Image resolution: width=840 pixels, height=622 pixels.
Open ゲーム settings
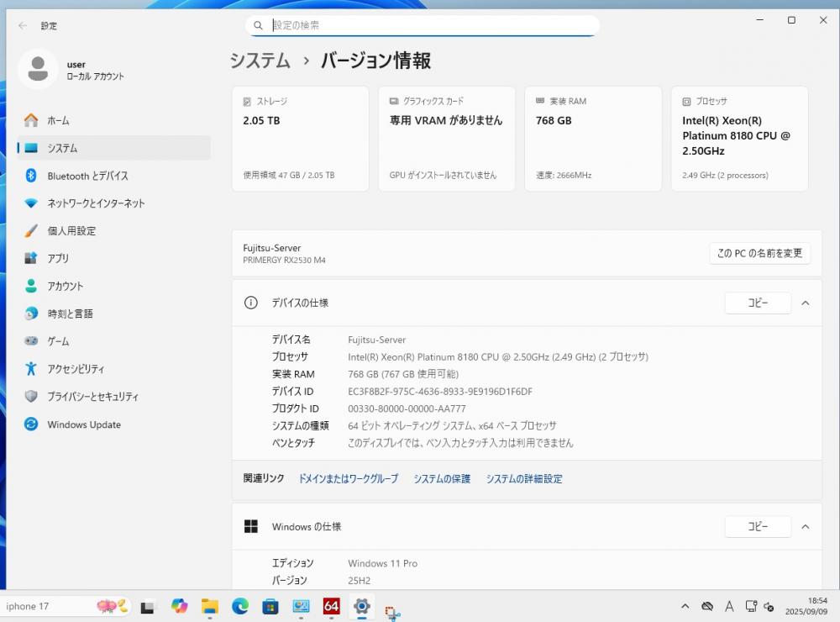[113, 341]
